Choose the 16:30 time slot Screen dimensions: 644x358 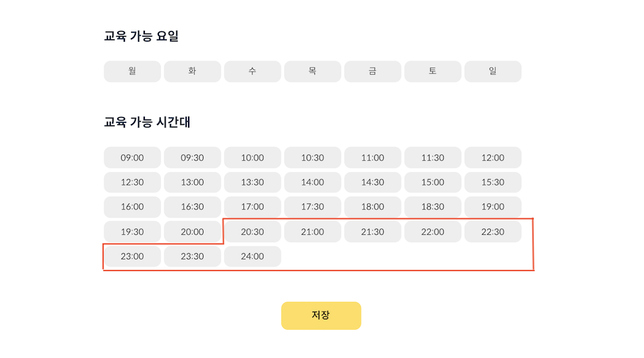[x=193, y=207]
